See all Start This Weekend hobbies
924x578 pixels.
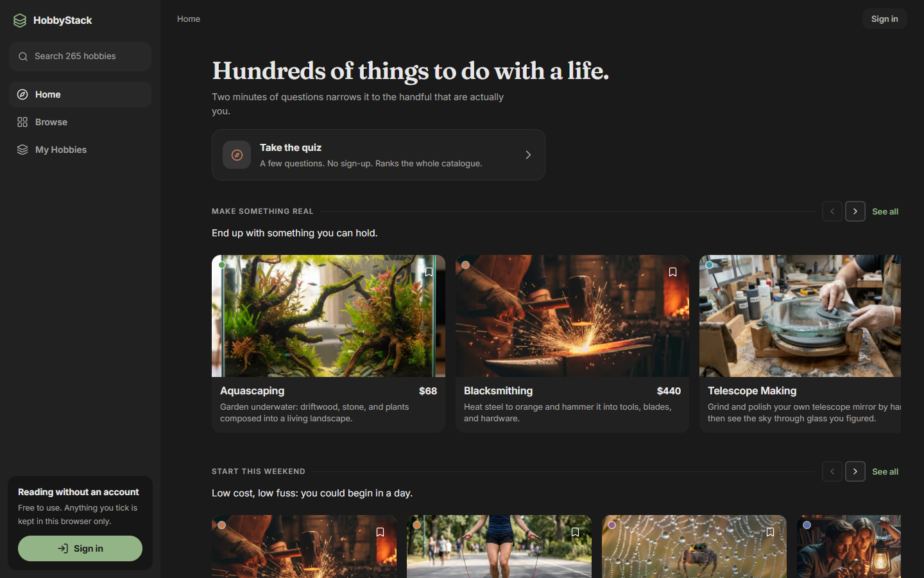885,472
